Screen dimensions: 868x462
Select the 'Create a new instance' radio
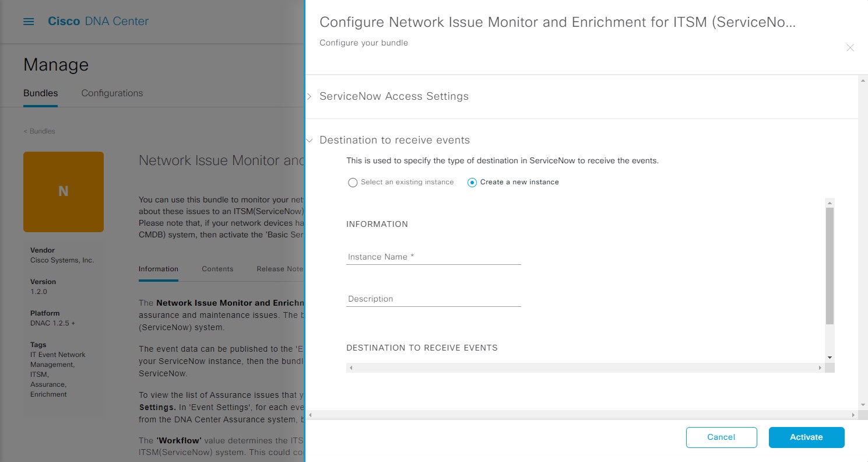[472, 183]
